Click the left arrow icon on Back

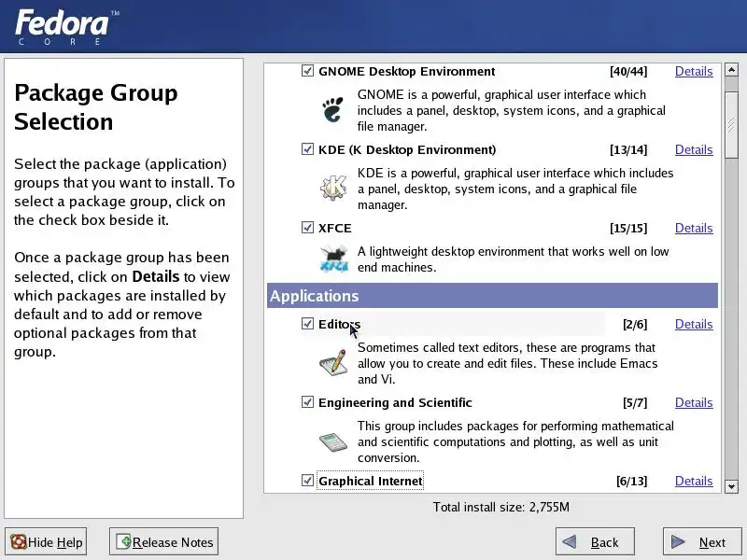coord(570,541)
